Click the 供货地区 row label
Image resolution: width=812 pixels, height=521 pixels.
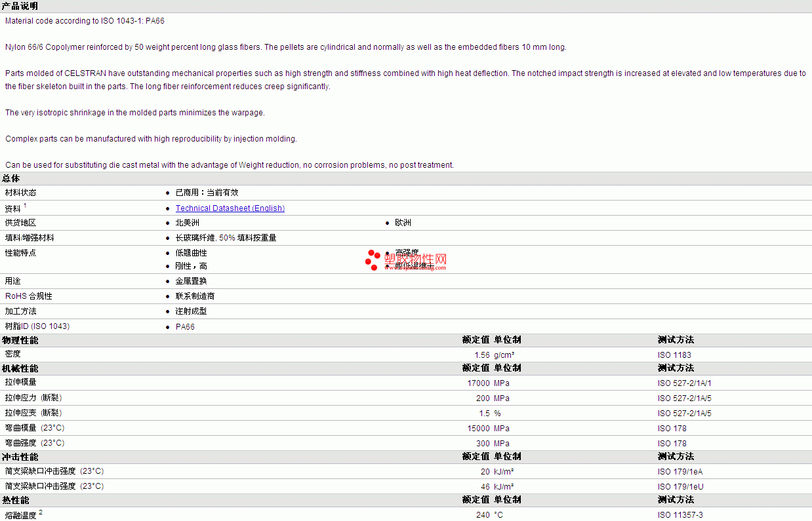click(21, 223)
